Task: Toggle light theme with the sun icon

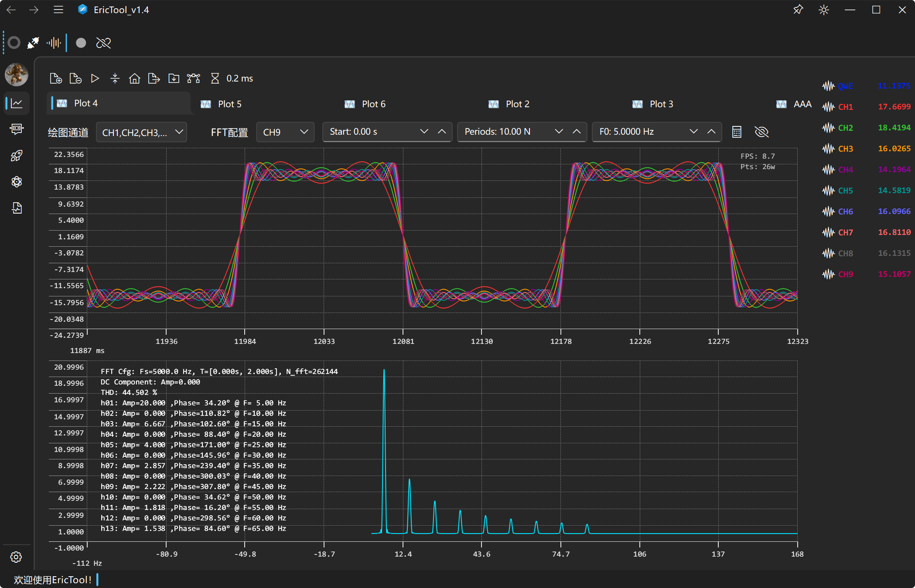Action: tap(823, 10)
